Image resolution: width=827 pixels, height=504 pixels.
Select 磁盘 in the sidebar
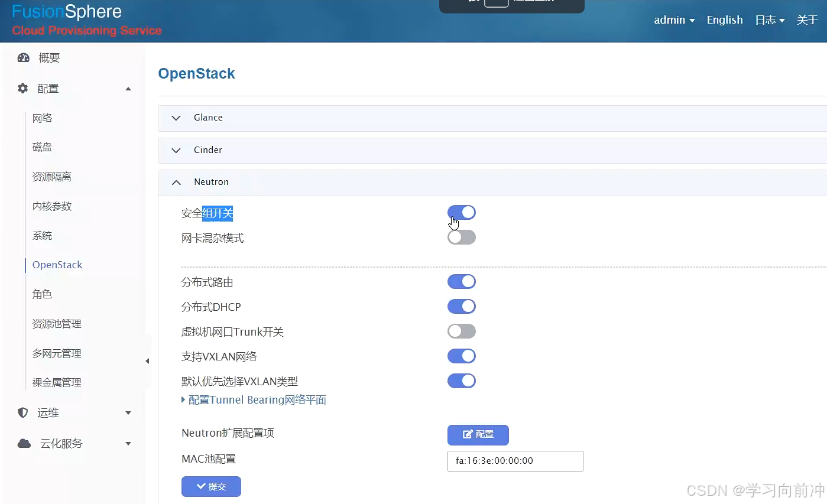tap(43, 147)
